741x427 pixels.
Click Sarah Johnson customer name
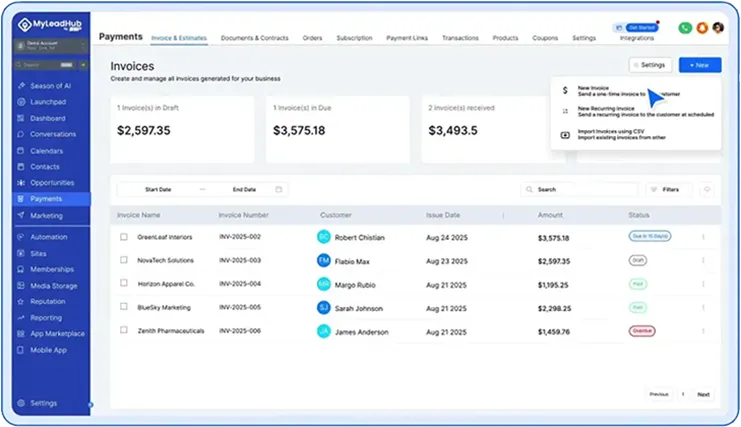[359, 308]
